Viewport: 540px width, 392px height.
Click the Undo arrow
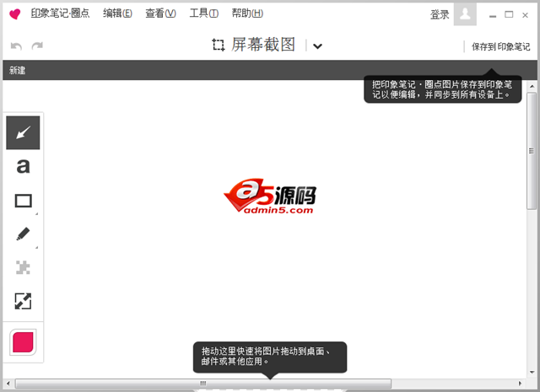[x=16, y=46]
